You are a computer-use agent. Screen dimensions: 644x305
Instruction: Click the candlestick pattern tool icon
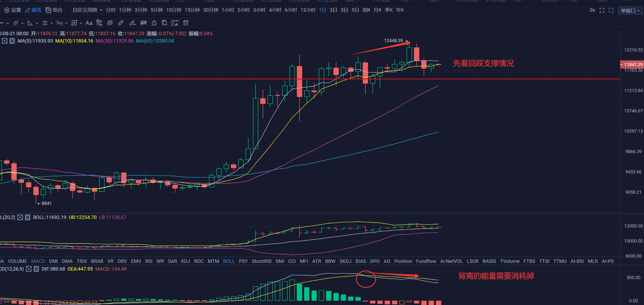(x=143, y=23)
